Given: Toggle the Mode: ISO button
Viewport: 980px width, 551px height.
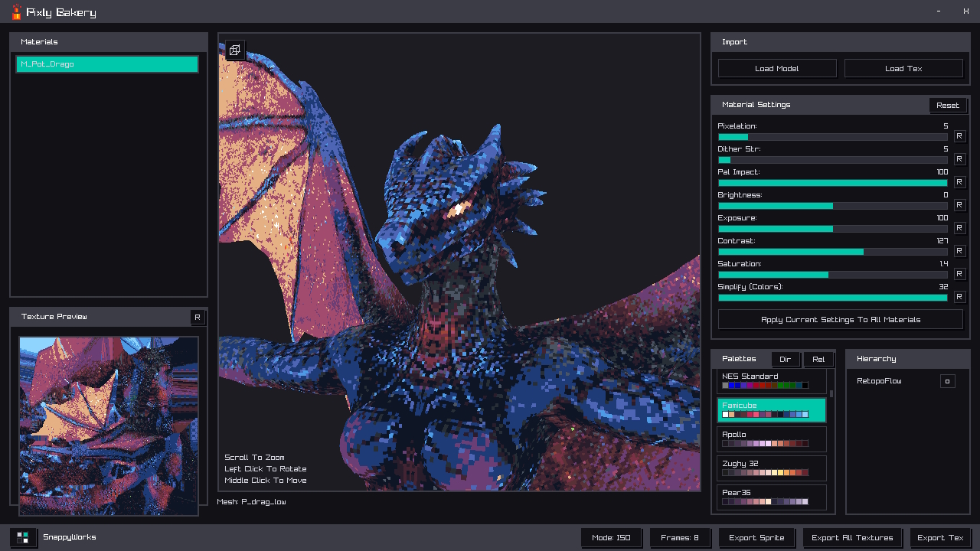Looking at the screenshot, I should click(x=611, y=538).
